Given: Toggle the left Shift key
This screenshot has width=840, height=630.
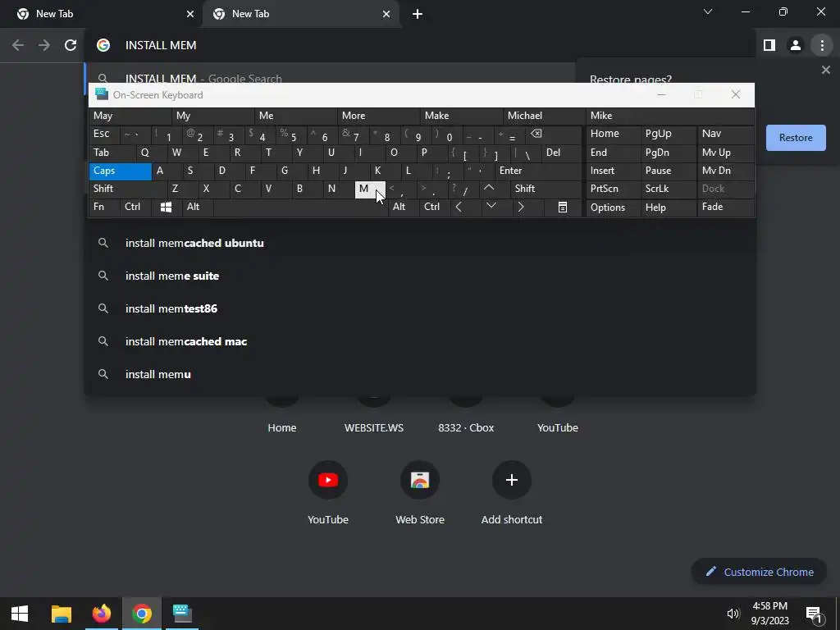Looking at the screenshot, I should click(x=128, y=189).
